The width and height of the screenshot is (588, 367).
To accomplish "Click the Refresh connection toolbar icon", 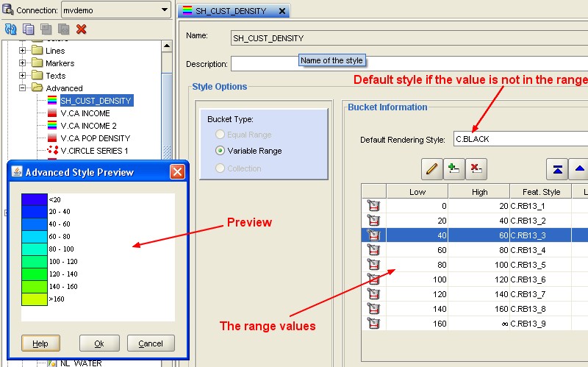I will pos(10,29).
